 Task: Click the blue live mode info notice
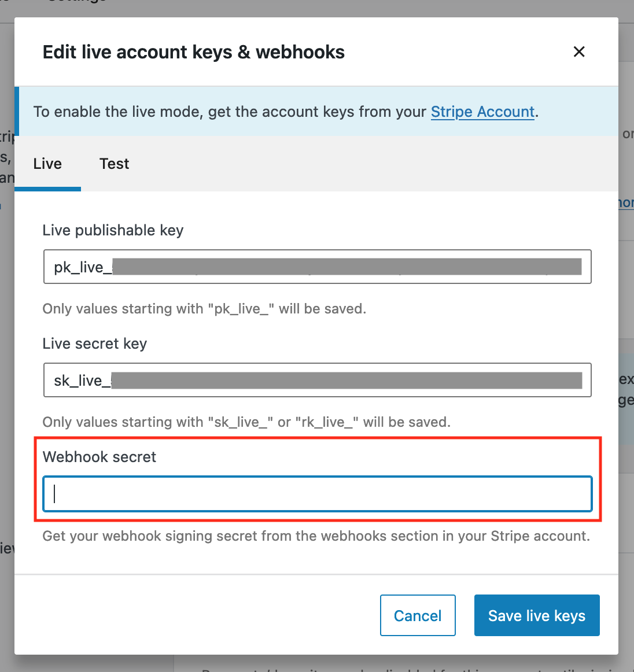(231, 112)
